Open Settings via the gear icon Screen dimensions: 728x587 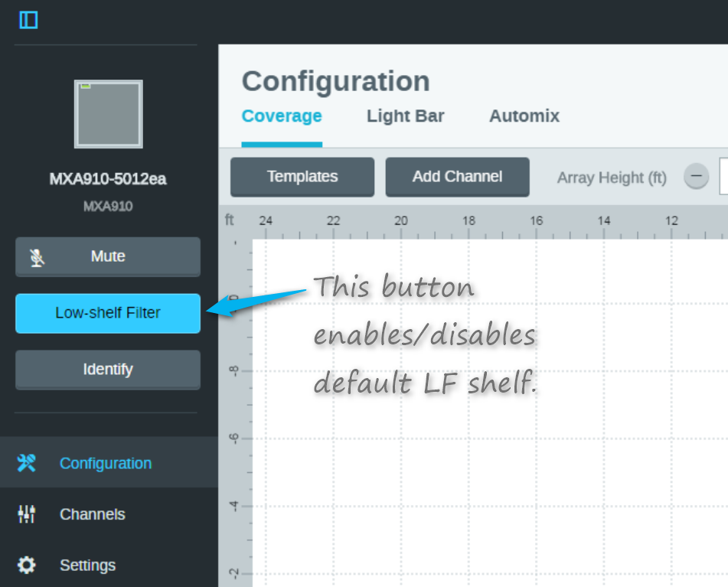(x=27, y=566)
